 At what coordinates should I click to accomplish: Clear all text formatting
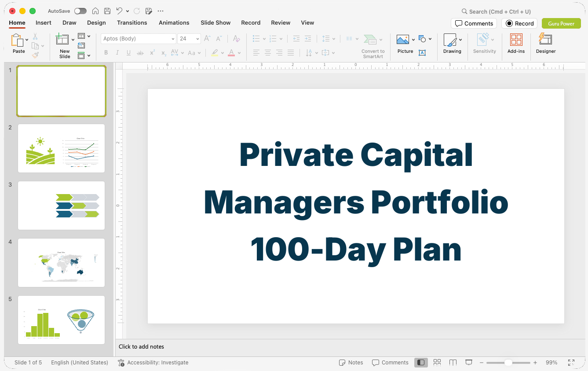236,39
